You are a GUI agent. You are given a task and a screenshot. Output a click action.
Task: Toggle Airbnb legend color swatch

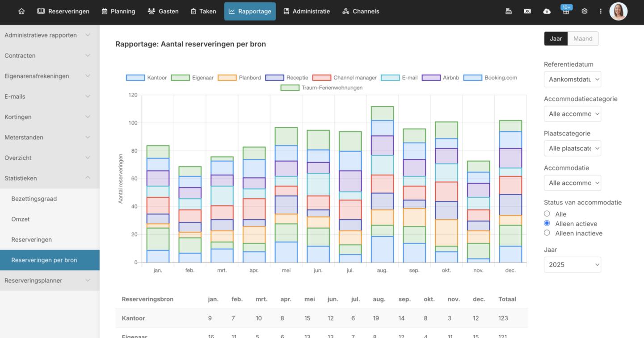point(431,78)
